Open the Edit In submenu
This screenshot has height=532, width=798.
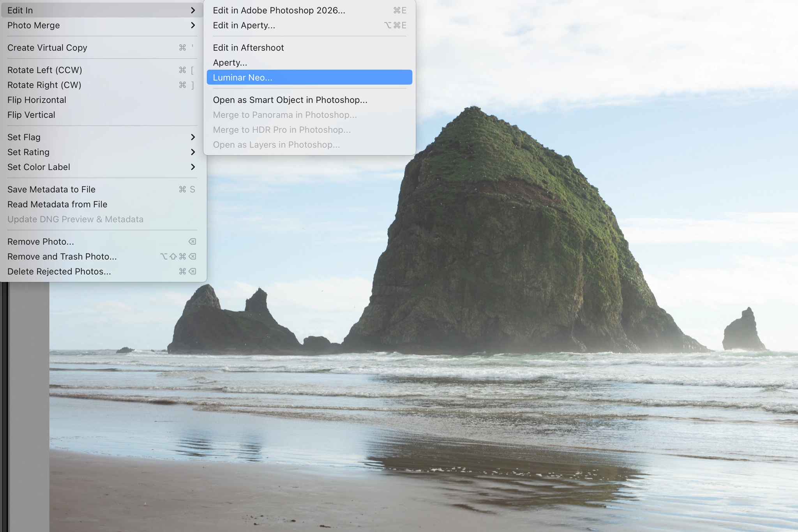click(x=101, y=10)
